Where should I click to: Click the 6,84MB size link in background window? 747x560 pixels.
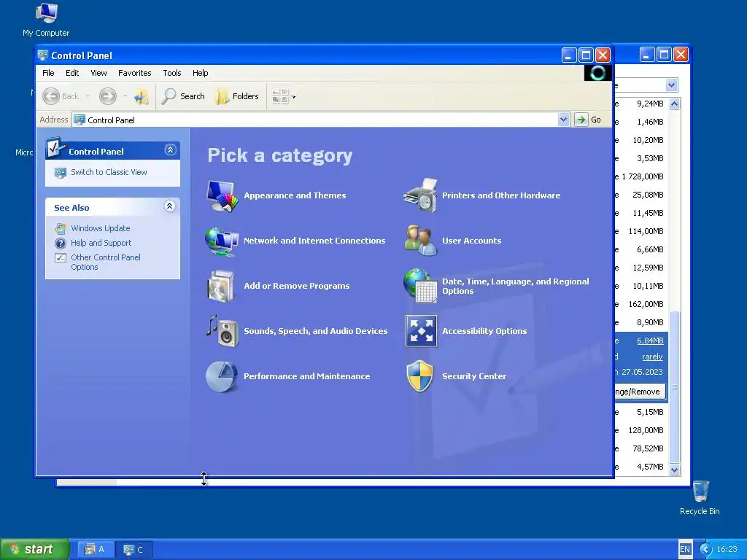click(x=650, y=341)
